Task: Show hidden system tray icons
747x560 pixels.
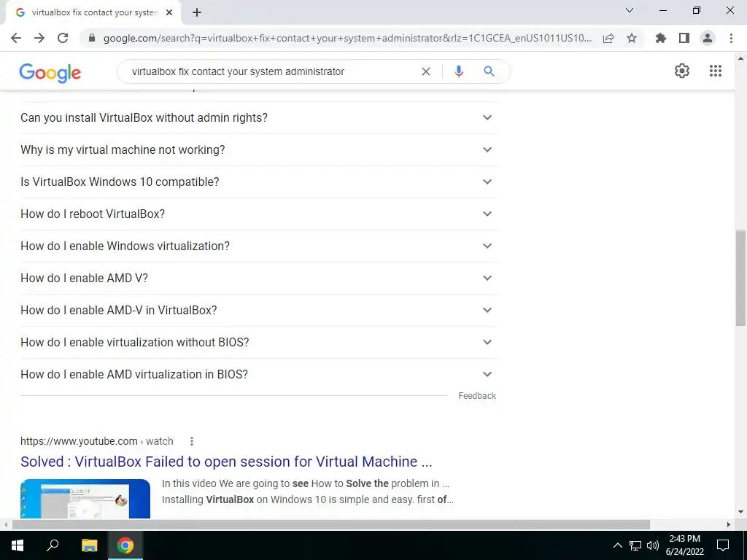Action: click(617, 545)
